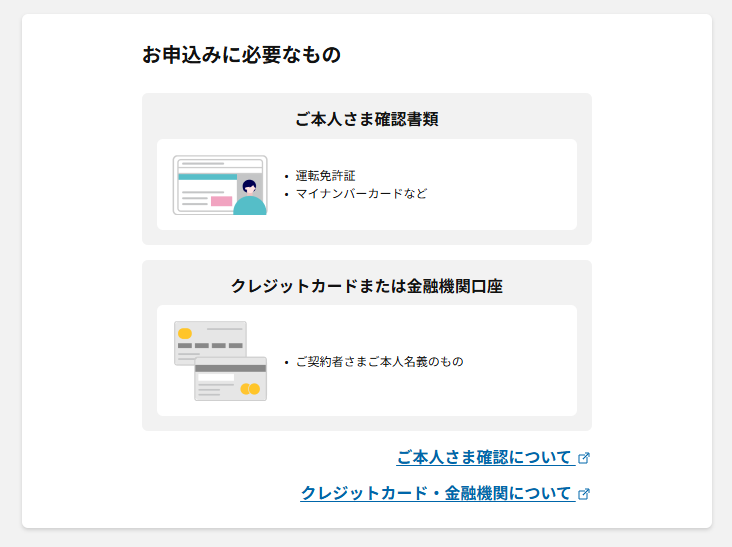Click the 運転免許証 list item
Image resolution: width=732 pixels, height=547 pixels.
coord(325,176)
